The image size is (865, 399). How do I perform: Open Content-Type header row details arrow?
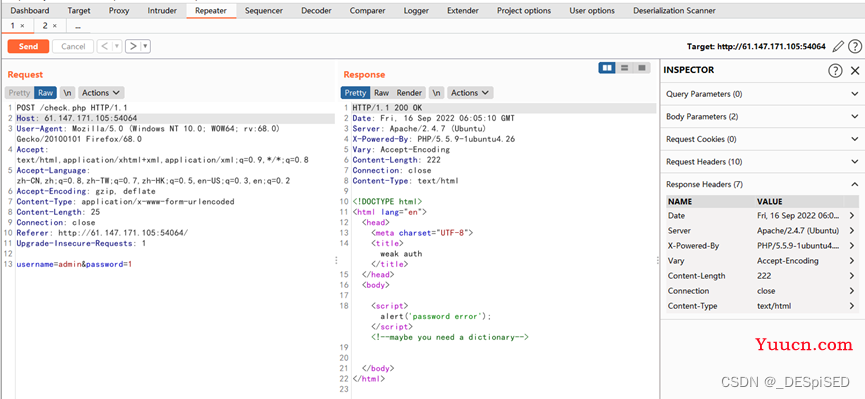pyautogui.click(x=852, y=306)
